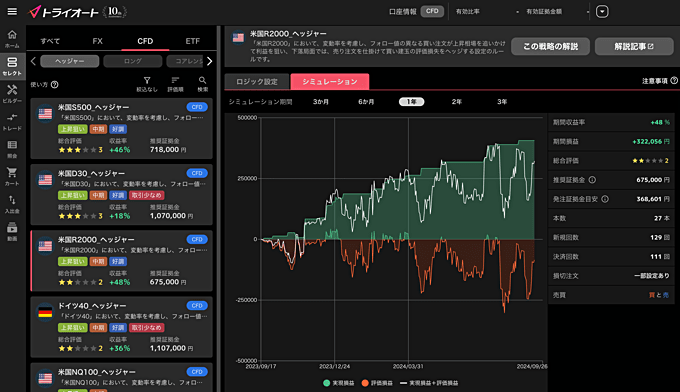The height and width of the screenshot is (392, 680).
Task: Switch to the ETF tab
Action: point(193,41)
